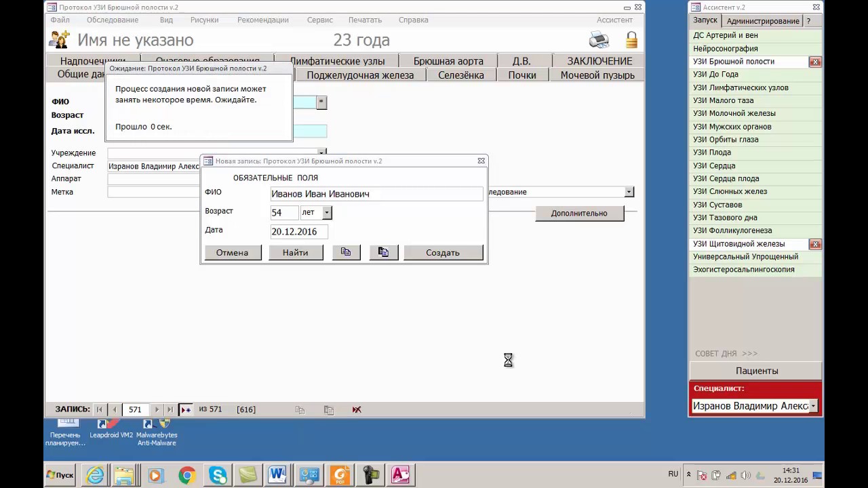Go to last record in navigation bar
868x488 pixels.
coord(170,409)
